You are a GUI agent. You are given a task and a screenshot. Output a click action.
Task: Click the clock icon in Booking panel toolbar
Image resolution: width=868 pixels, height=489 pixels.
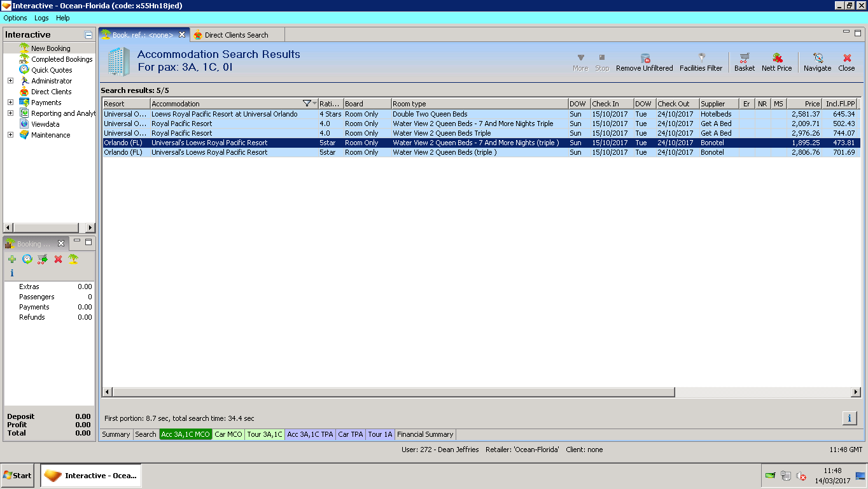click(x=27, y=259)
